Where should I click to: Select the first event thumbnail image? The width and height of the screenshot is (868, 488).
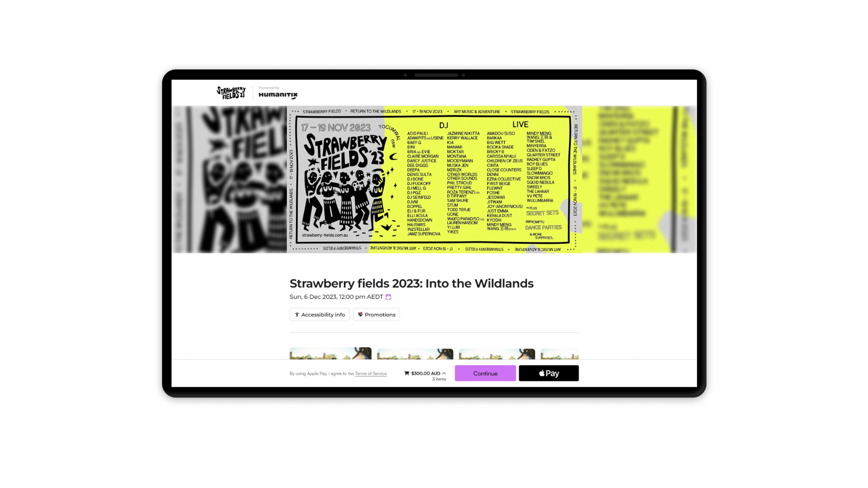330,353
